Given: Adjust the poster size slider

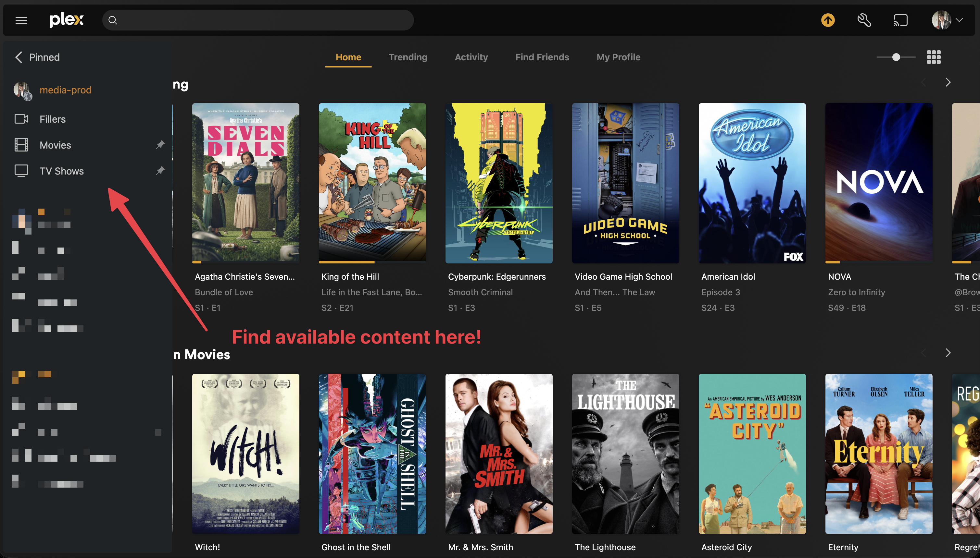Looking at the screenshot, I should 895,57.
